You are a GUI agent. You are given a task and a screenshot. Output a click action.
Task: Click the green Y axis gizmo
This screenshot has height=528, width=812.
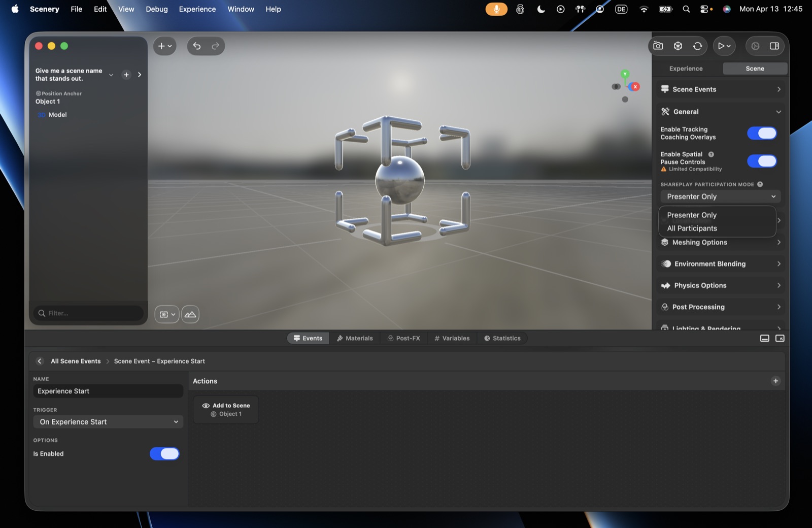[625, 74]
